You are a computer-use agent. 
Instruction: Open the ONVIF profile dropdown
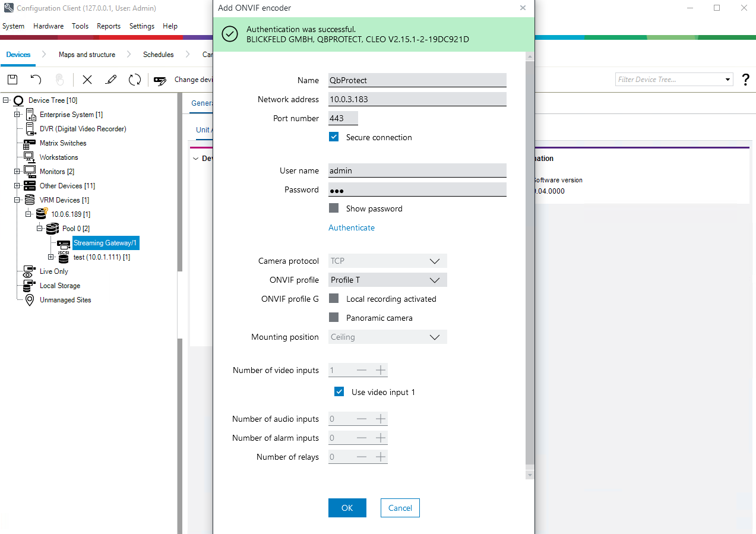pyautogui.click(x=387, y=280)
